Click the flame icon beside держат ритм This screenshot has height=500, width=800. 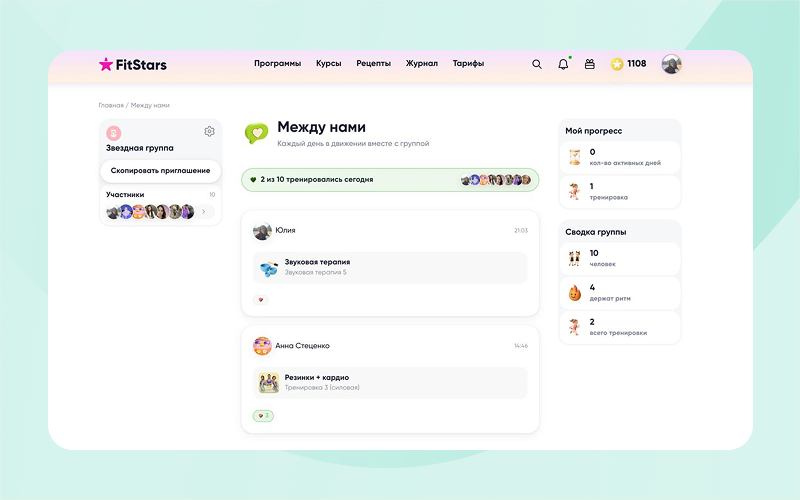tap(574, 293)
